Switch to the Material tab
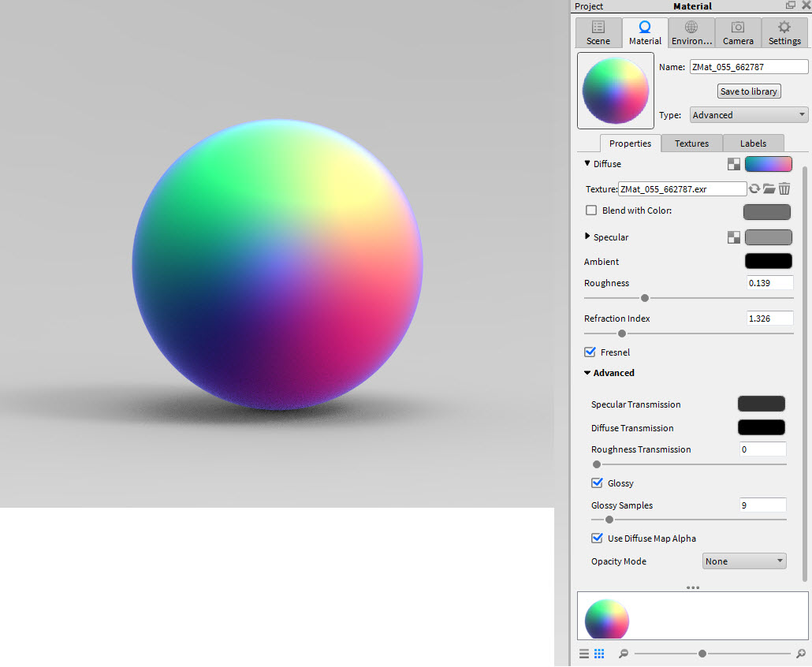Image resolution: width=812 pixels, height=667 pixels. (x=645, y=33)
